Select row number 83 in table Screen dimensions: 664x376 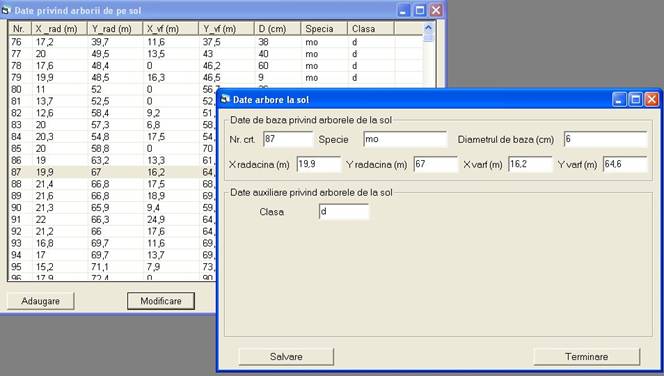(112, 125)
